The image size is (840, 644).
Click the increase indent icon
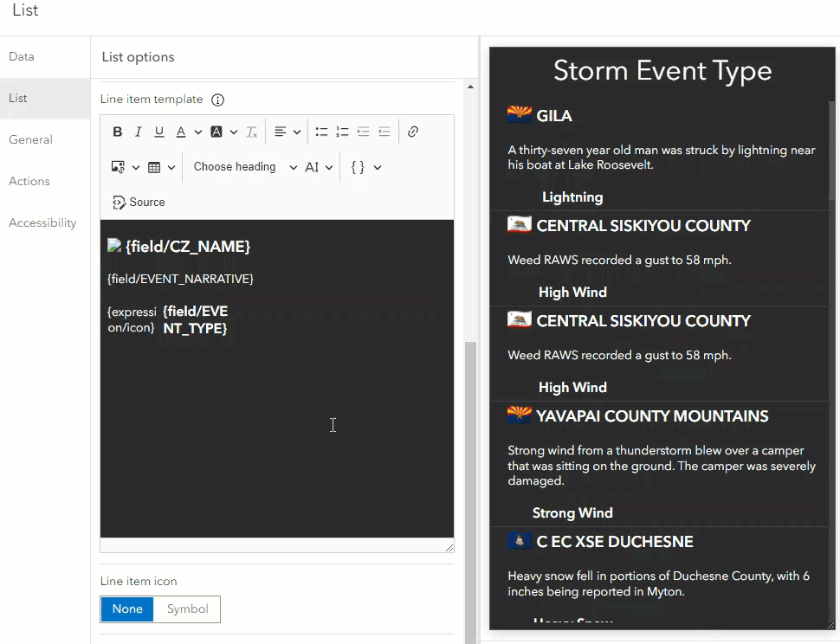pos(363,132)
